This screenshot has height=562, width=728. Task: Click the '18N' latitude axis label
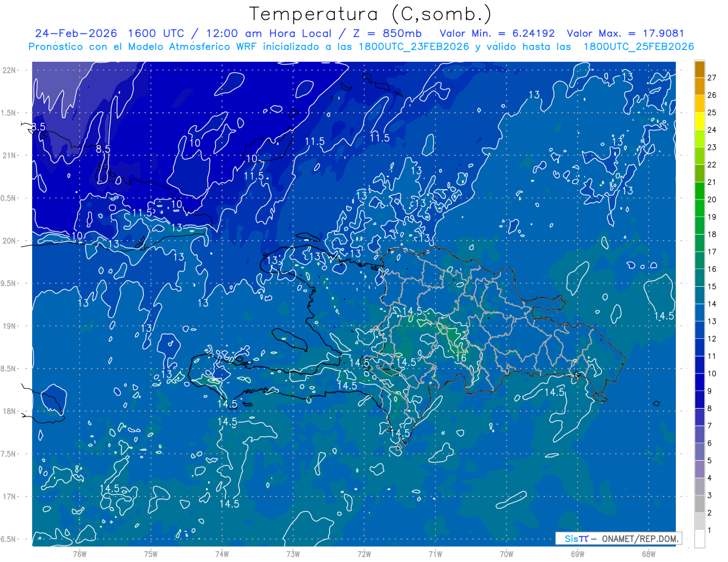pos(9,412)
